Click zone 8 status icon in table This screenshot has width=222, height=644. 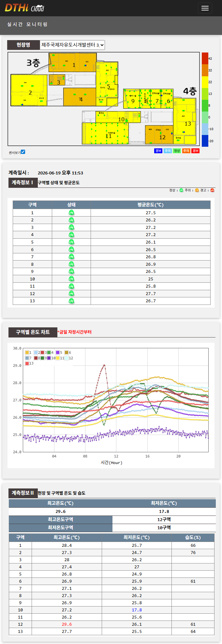pos(71,264)
